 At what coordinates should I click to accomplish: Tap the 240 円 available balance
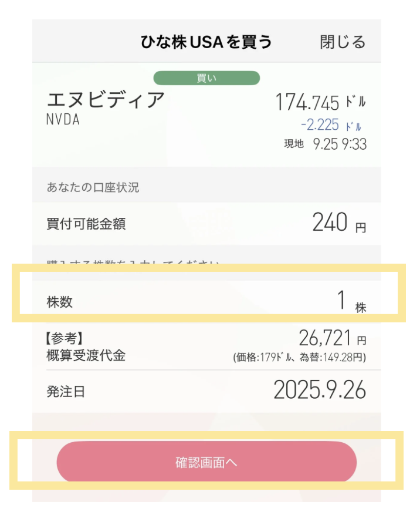coord(338,223)
